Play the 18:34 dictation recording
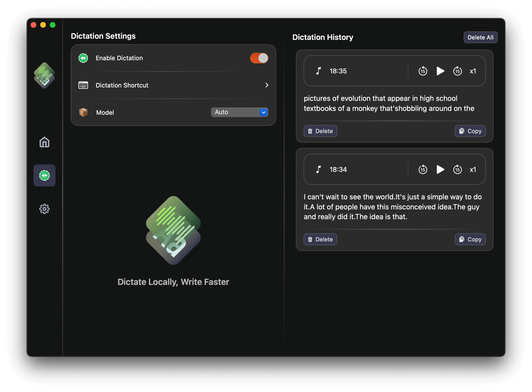 [440, 169]
